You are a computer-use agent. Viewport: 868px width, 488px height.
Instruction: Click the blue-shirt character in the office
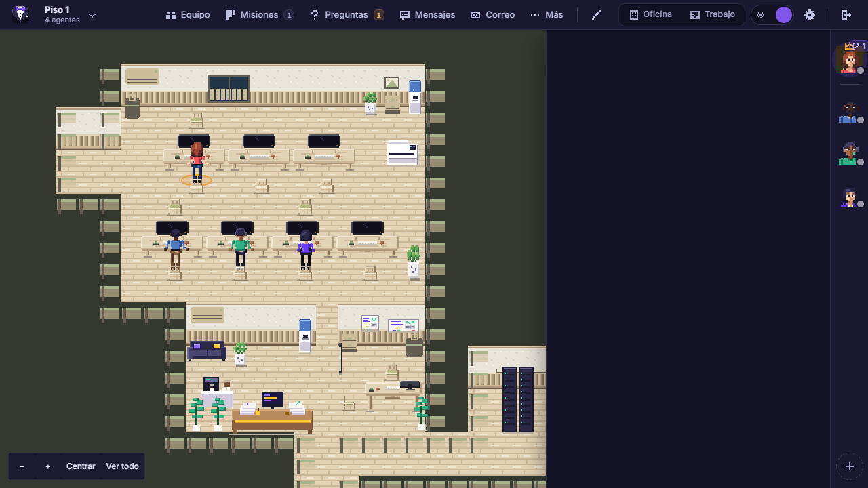pos(176,249)
